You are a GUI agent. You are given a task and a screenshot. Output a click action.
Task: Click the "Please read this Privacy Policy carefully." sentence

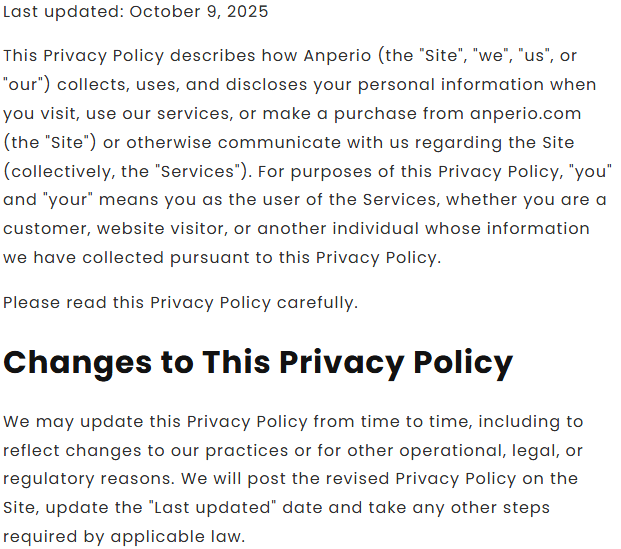point(180,302)
